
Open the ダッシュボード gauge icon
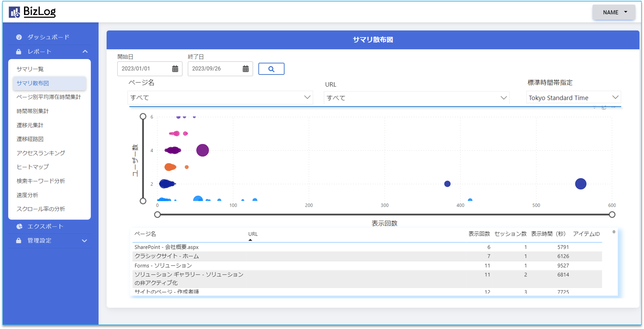point(19,37)
